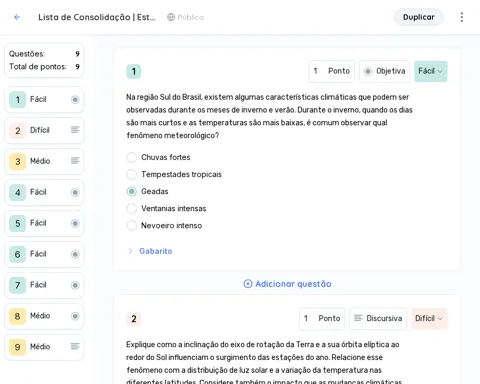
Task: Click objective-type icon in sidebar row 5
Action: point(75,223)
